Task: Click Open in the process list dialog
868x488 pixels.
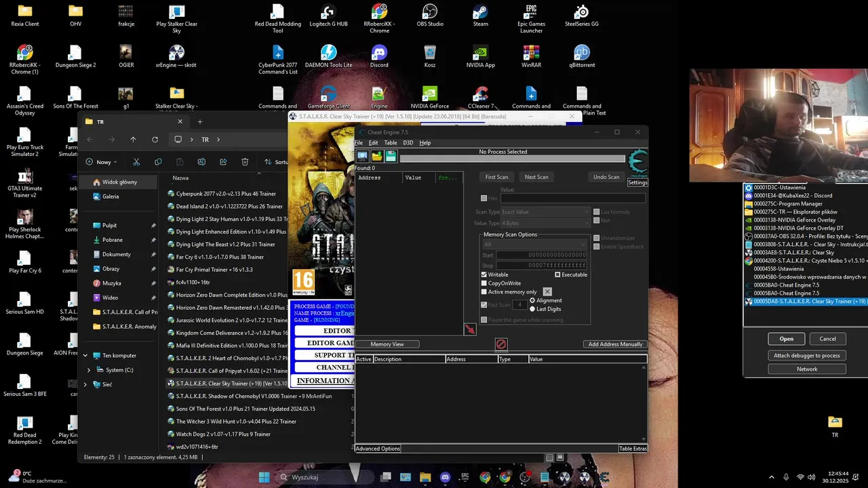Action: (787, 339)
